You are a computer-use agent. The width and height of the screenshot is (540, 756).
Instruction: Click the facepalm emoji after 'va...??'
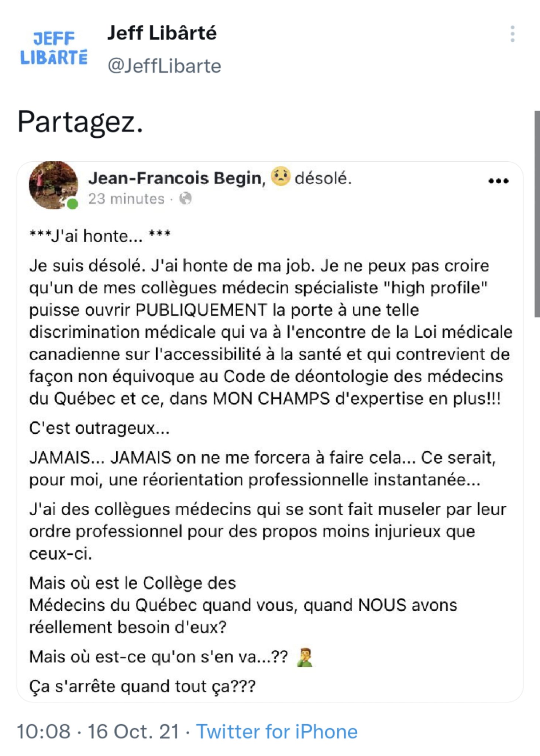305,657
